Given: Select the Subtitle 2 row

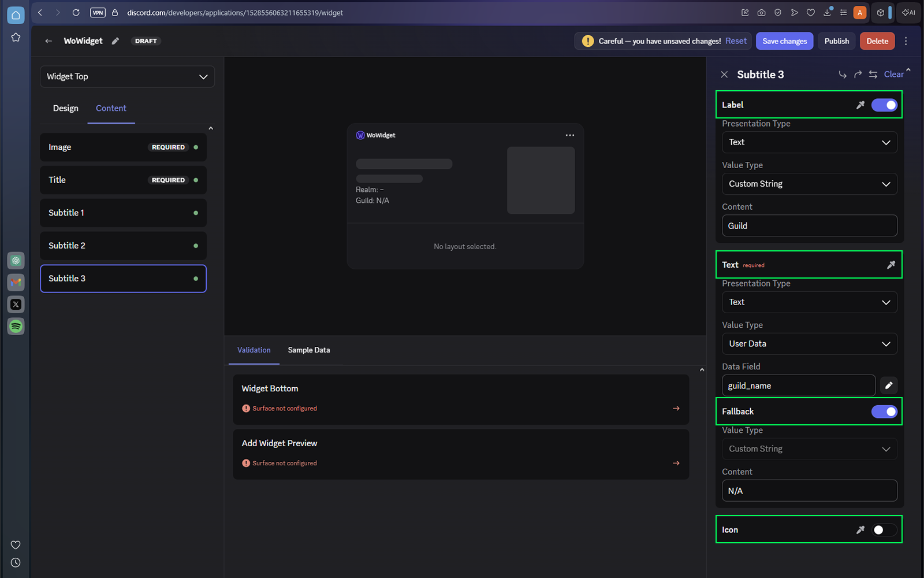Looking at the screenshot, I should (123, 246).
